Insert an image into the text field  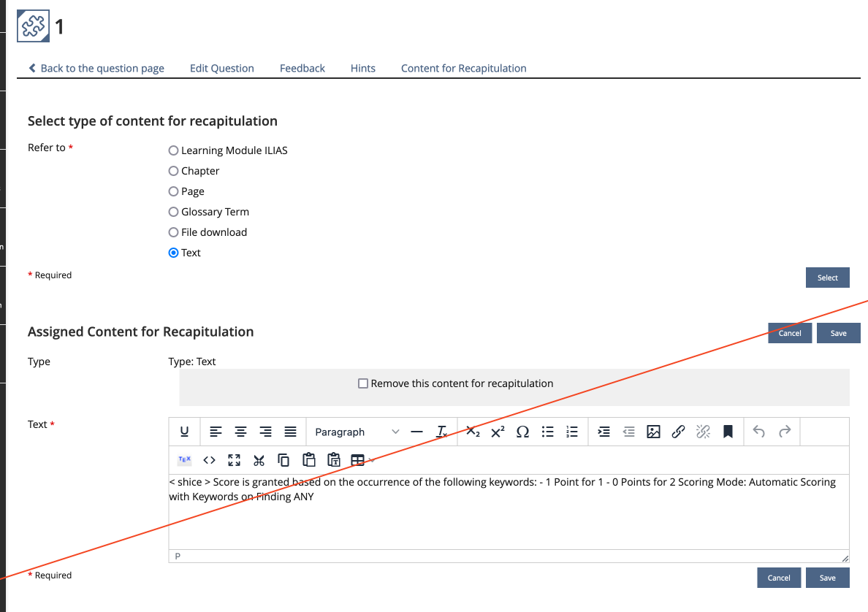653,432
